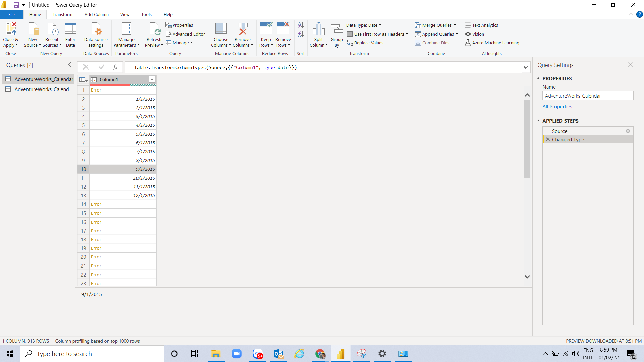Select the 5/1/2015 cell

click(123, 134)
